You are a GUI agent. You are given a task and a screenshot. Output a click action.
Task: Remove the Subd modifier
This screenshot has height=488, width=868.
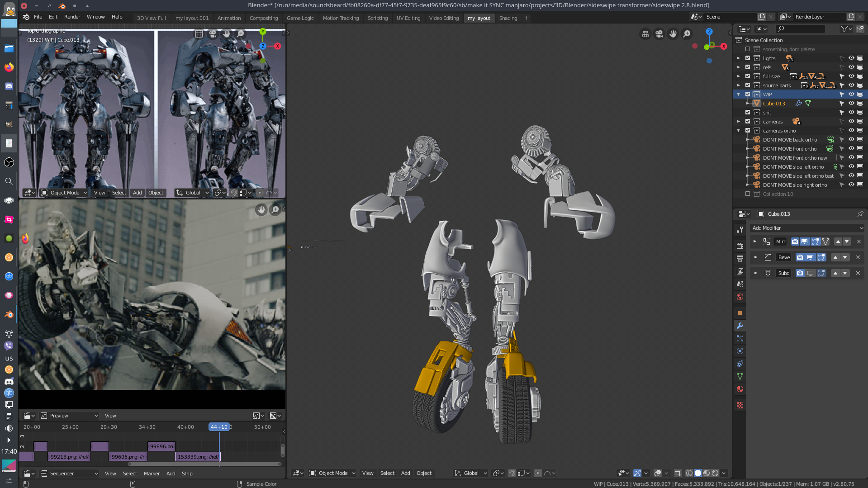858,273
